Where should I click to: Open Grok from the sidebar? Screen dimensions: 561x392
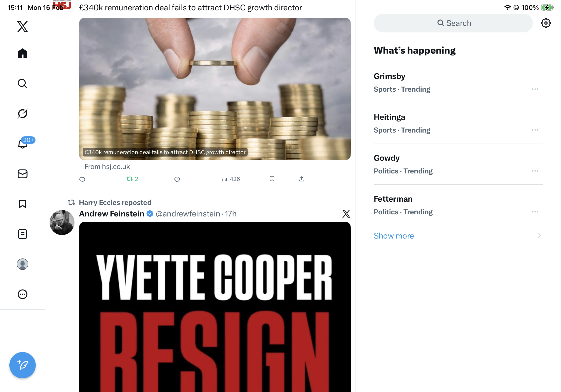pos(23,114)
